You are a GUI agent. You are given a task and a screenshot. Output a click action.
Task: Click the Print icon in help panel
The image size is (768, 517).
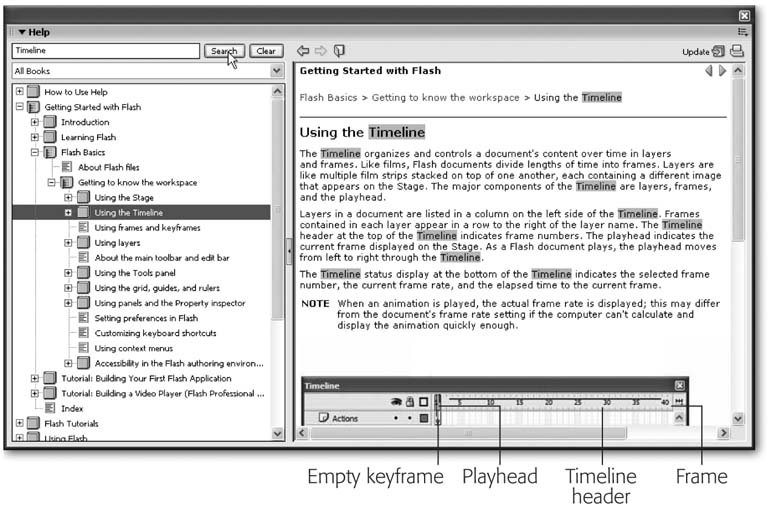(x=737, y=52)
